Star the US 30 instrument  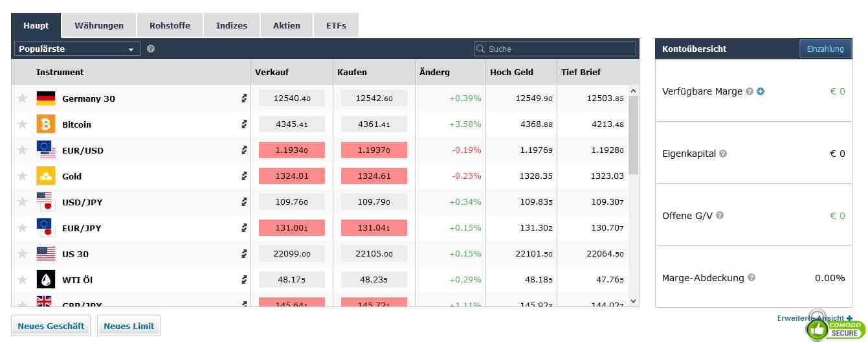pos(23,254)
